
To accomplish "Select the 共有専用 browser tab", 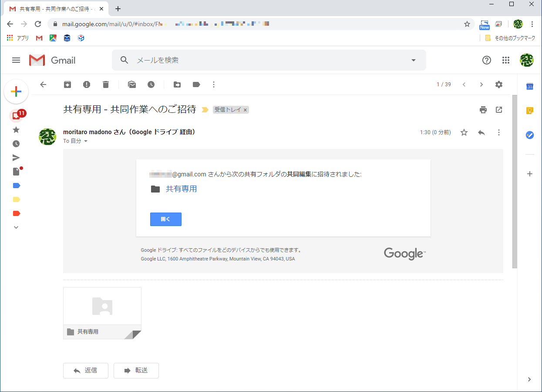I will click(52, 8).
